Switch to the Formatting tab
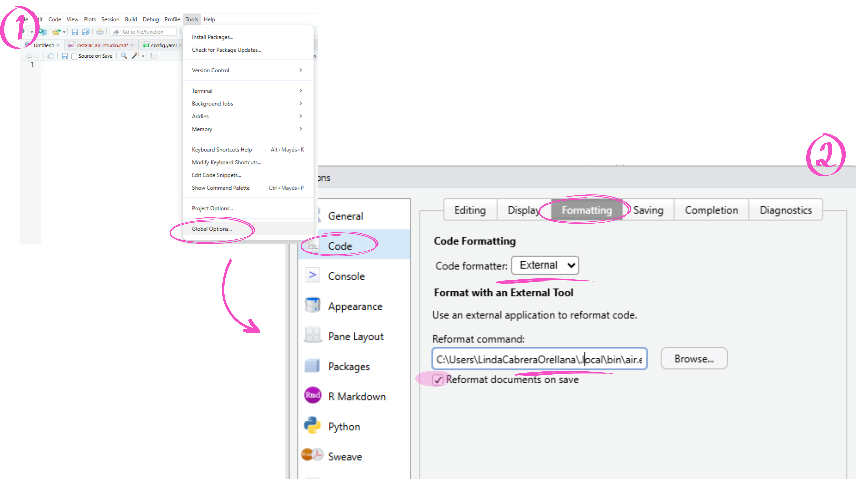The width and height of the screenshot is (868, 488). click(587, 210)
